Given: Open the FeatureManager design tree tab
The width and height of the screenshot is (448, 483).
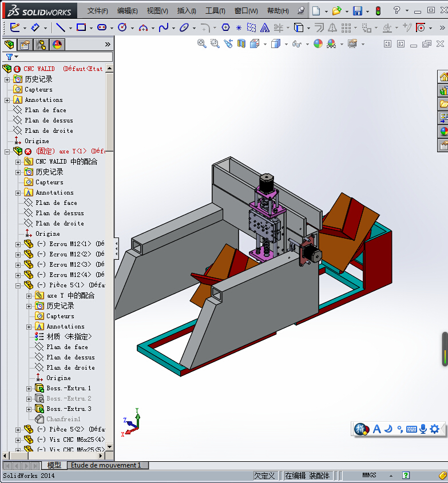Looking at the screenshot, I should [9, 45].
